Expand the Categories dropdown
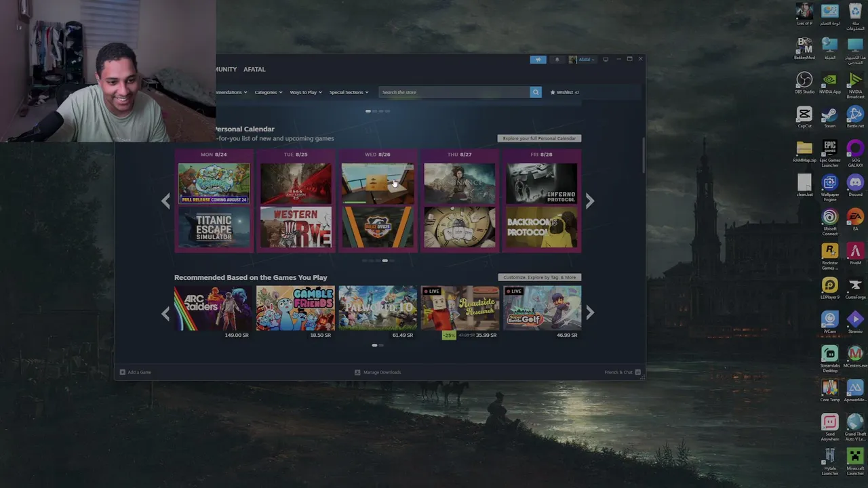The height and width of the screenshot is (488, 868). (268, 92)
